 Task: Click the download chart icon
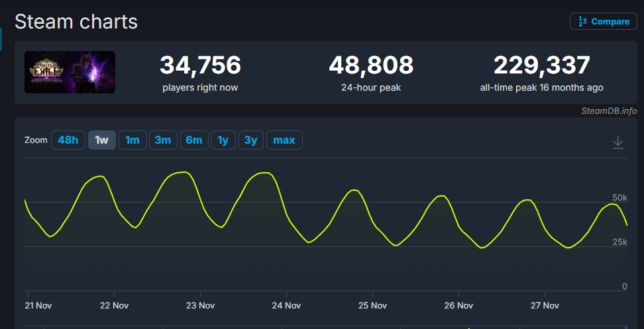[x=618, y=142]
